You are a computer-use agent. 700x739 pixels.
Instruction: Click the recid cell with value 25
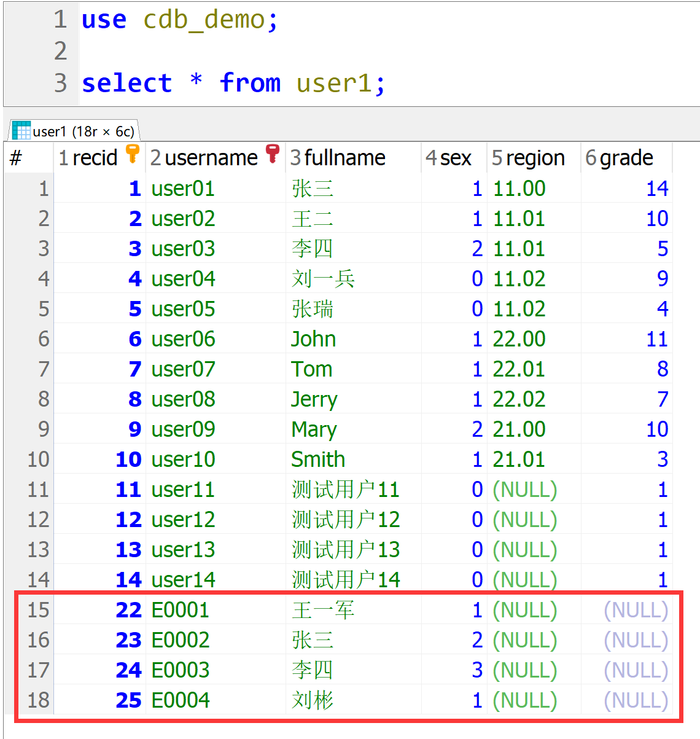click(x=128, y=700)
